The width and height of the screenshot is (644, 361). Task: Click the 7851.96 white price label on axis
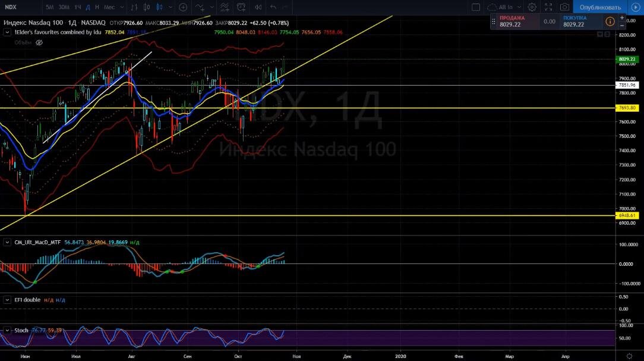627,85
